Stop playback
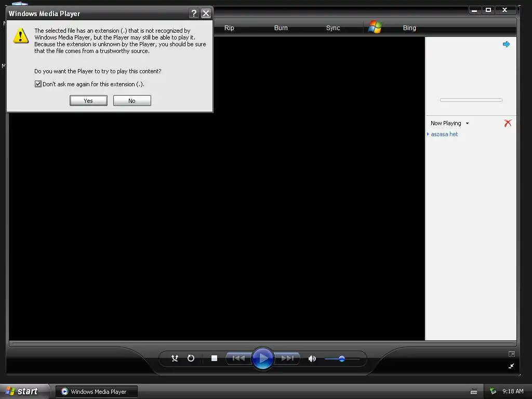This screenshot has width=532, height=399. [214, 358]
